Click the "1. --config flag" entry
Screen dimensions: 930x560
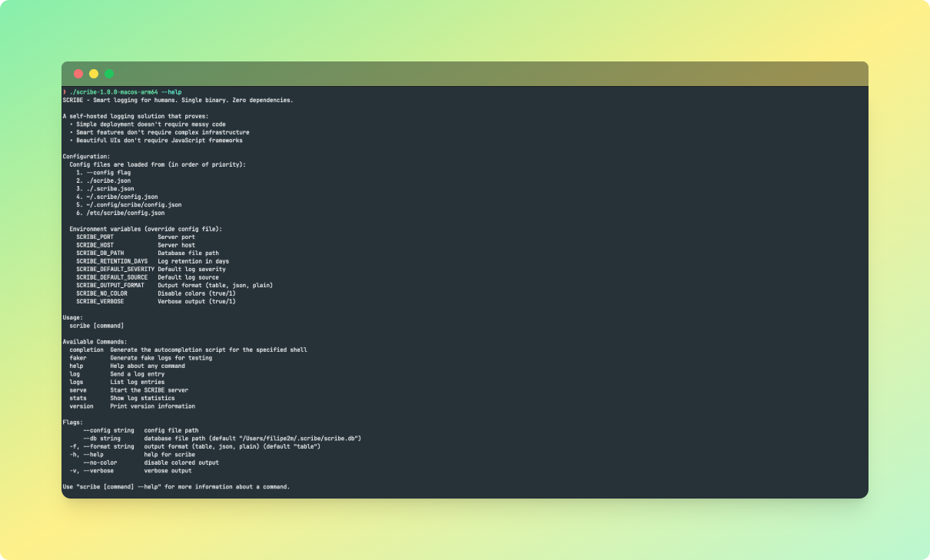(103, 172)
